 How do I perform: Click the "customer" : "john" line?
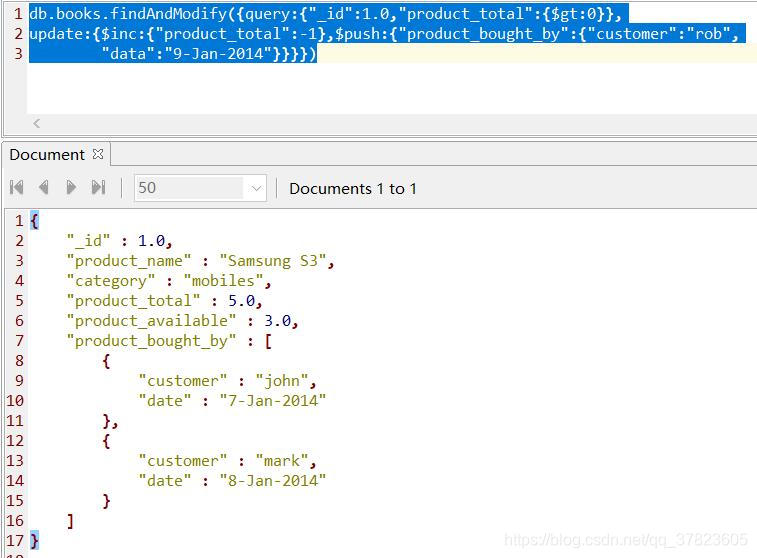[227, 381]
